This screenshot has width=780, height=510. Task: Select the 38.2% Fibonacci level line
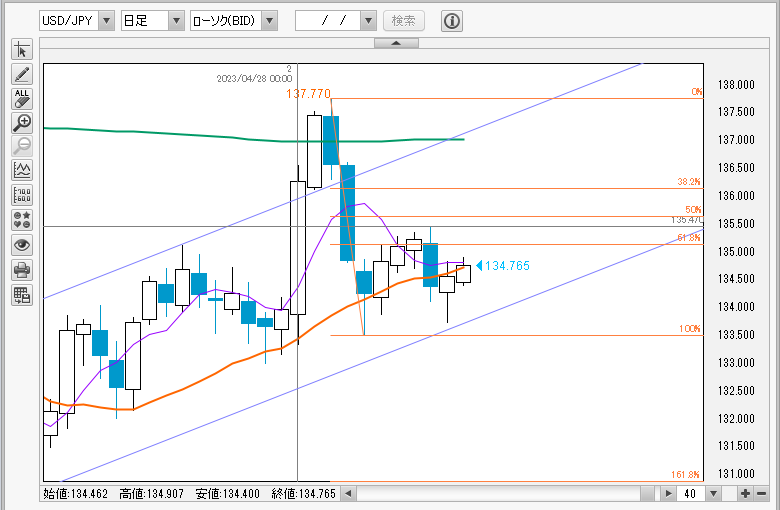(516, 189)
